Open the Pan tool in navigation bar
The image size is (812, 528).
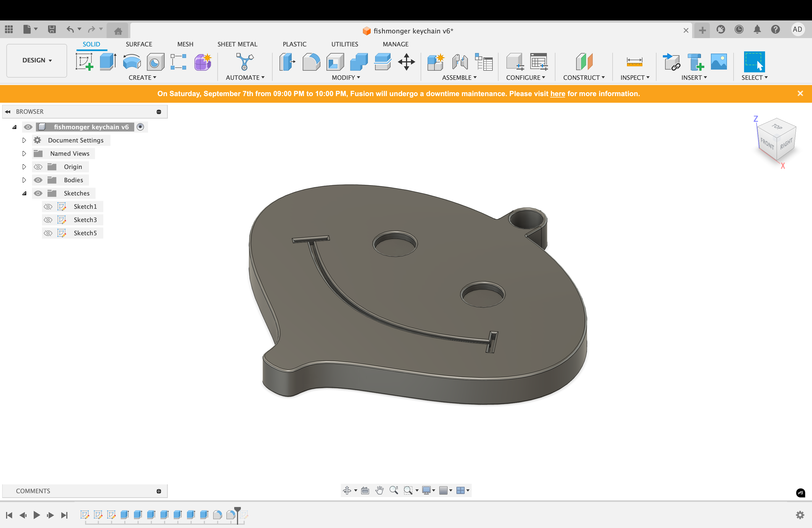(x=379, y=490)
